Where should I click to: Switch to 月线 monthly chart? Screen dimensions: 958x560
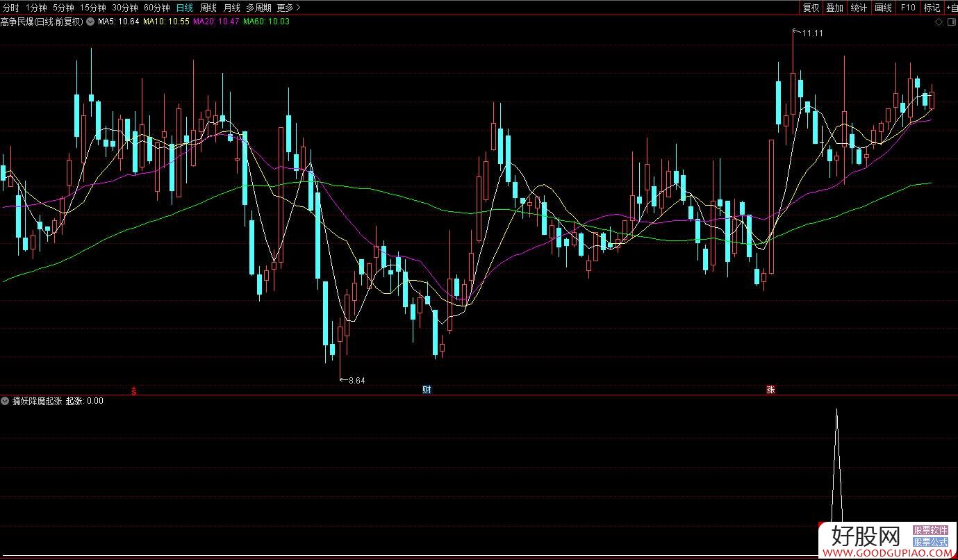click(x=232, y=8)
